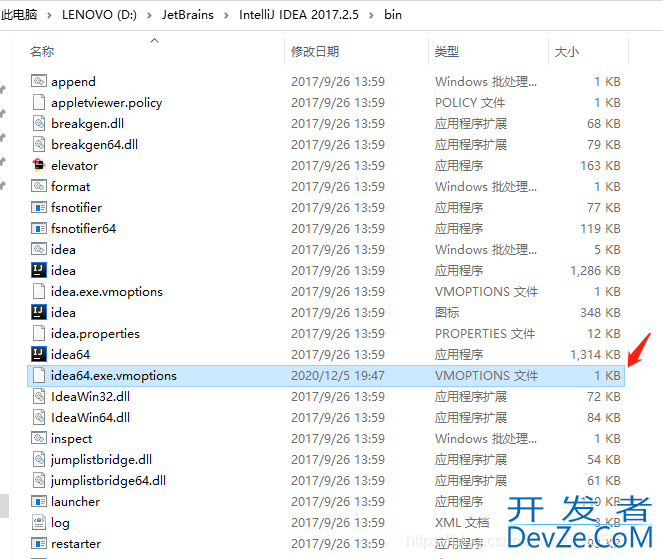Viewport: 663px width, 559px height.
Task: Click the append batch file icon
Action: point(39,81)
